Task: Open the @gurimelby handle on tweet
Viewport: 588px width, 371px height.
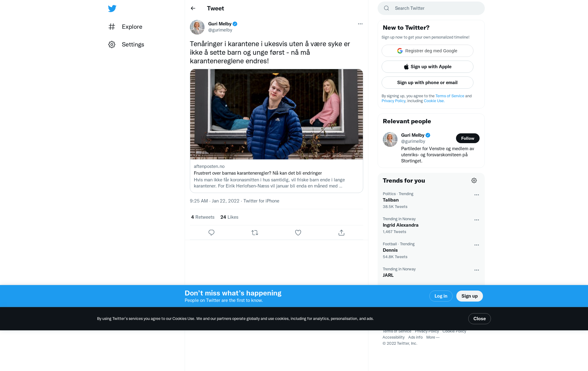Action: click(220, 30)
